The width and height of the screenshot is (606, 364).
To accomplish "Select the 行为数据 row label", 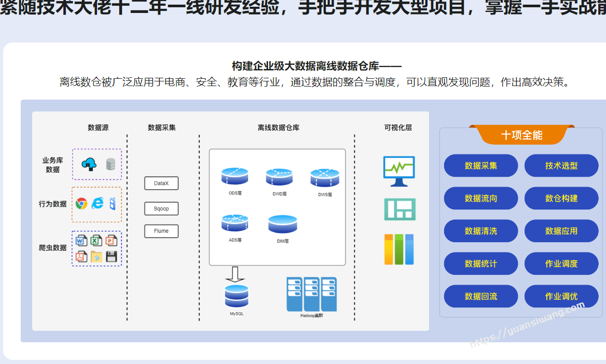I will (x=52, y=204).
